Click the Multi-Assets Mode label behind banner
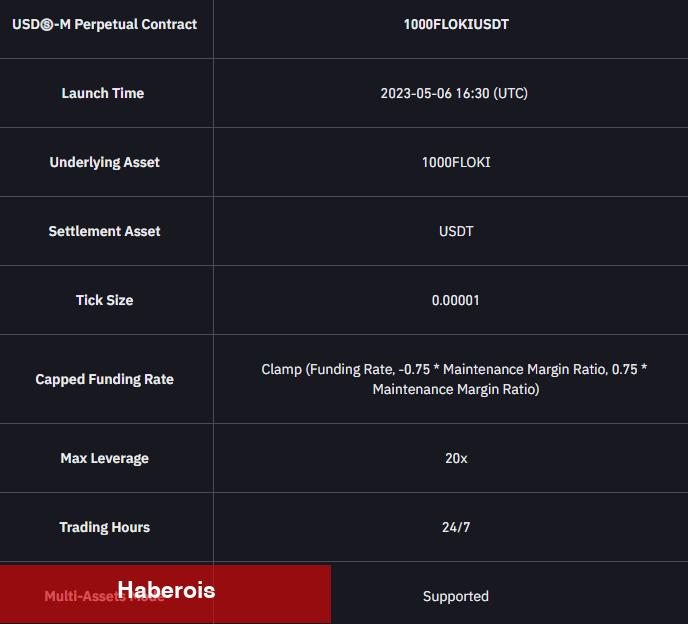Image resolution: width=688 pixels, height=624 pixels. pyautogui.click(x=104, y=596)
